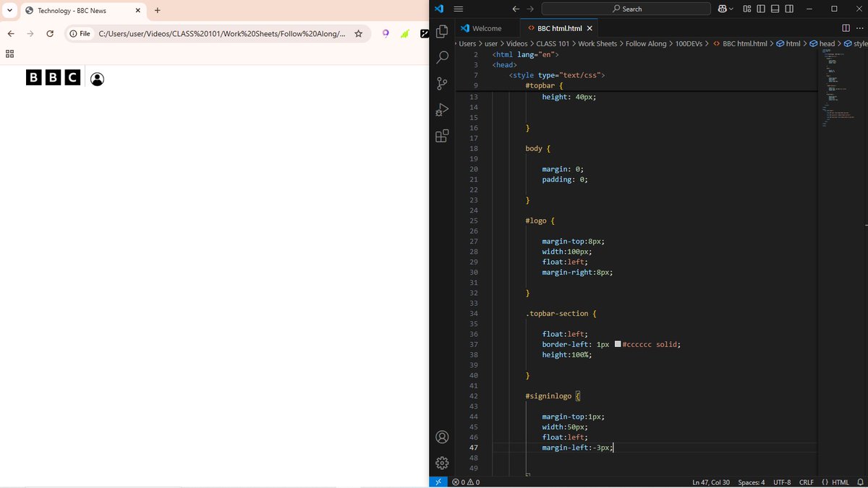The height and width of the screenshot is (488, 868).
Task: Expand 'BBC html.html' breadcrumb
Action: coord(739,43)
